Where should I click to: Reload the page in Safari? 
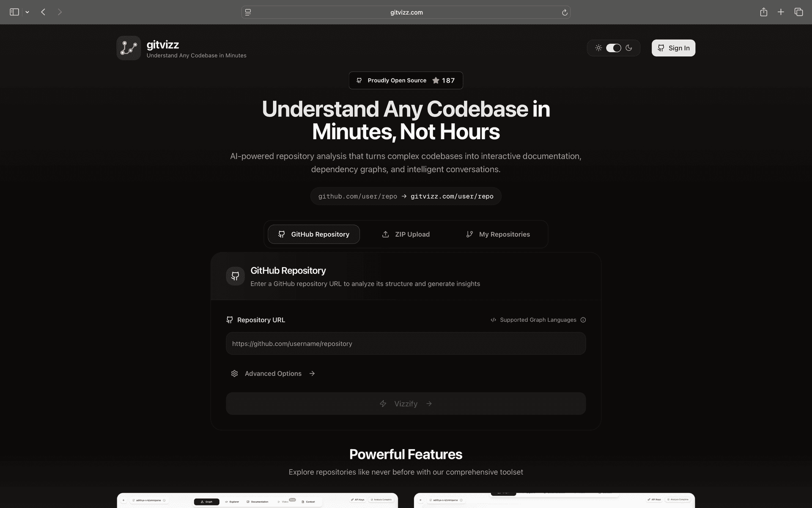565,12
